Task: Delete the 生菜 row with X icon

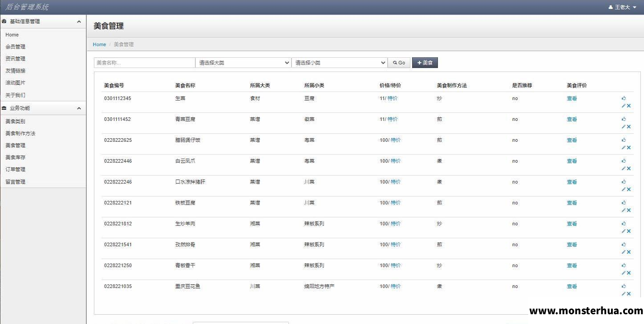Action: tap(629, 106)
